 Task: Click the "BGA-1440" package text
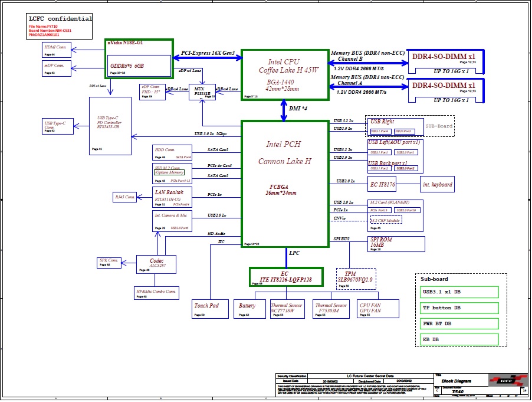tap(280, 82)
